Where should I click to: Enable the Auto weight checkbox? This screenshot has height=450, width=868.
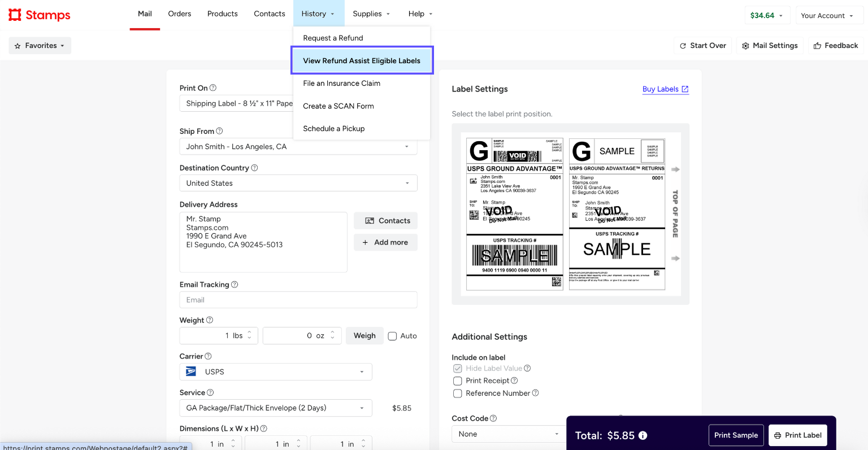(x=392, y=336)
